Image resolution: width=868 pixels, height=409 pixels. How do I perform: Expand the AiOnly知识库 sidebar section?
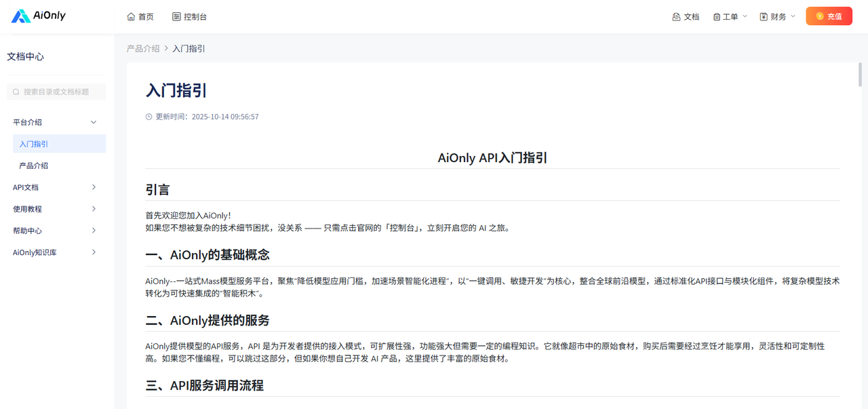[56, 252]
